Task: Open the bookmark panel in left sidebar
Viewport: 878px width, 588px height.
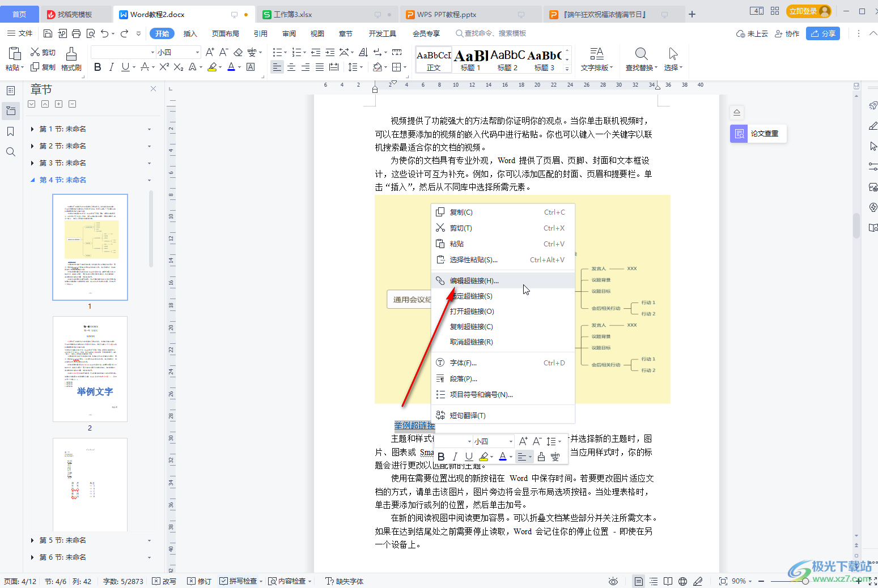Action: [x=10, y=131]
